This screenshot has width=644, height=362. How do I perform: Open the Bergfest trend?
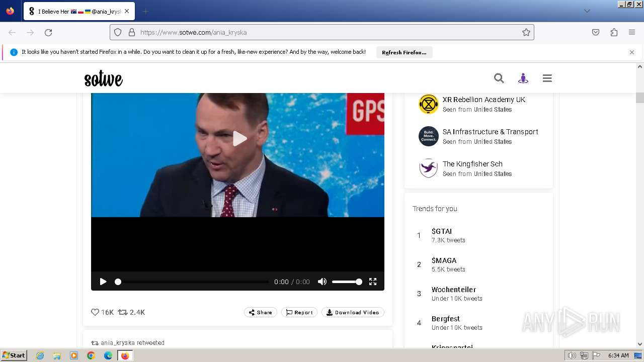coord(446,319)
